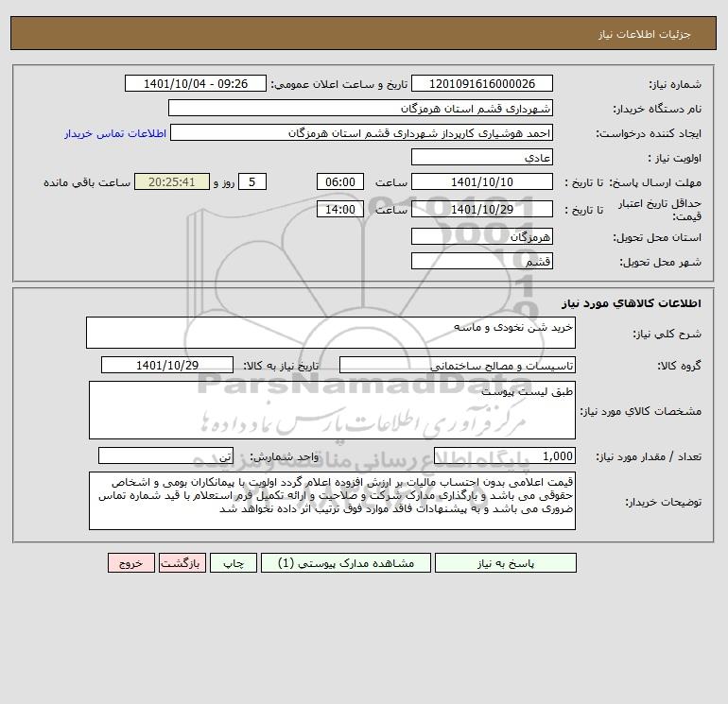Click the خروج exit button
Screen dimensions: 728x704
(131, 562)
